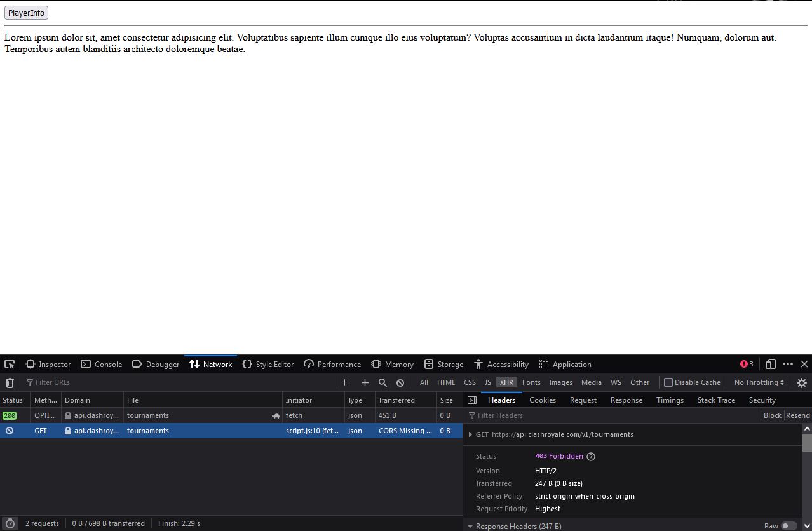Click the 200 status badge
The width and height of the screenshot is (812, 531).
click(x=10, y=415)
